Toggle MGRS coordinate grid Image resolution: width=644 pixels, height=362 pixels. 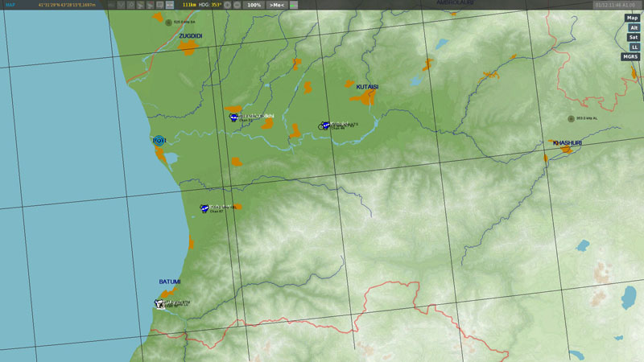coord(630,56)
